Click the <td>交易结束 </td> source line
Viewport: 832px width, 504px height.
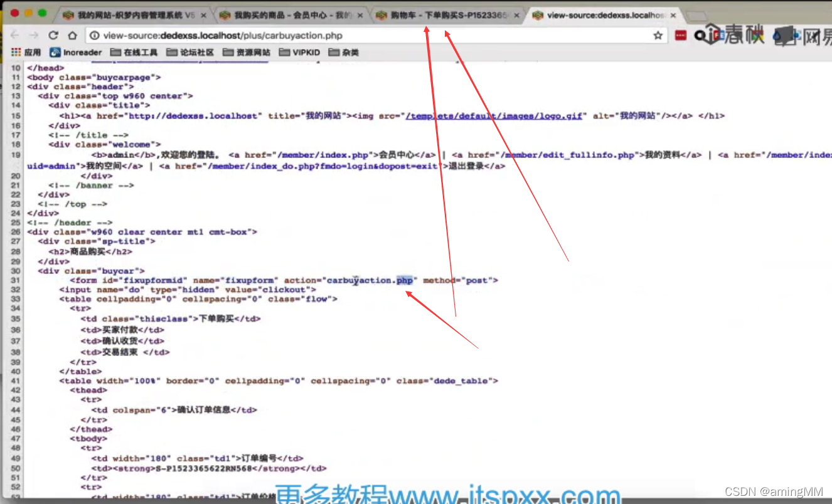point(125,352)
